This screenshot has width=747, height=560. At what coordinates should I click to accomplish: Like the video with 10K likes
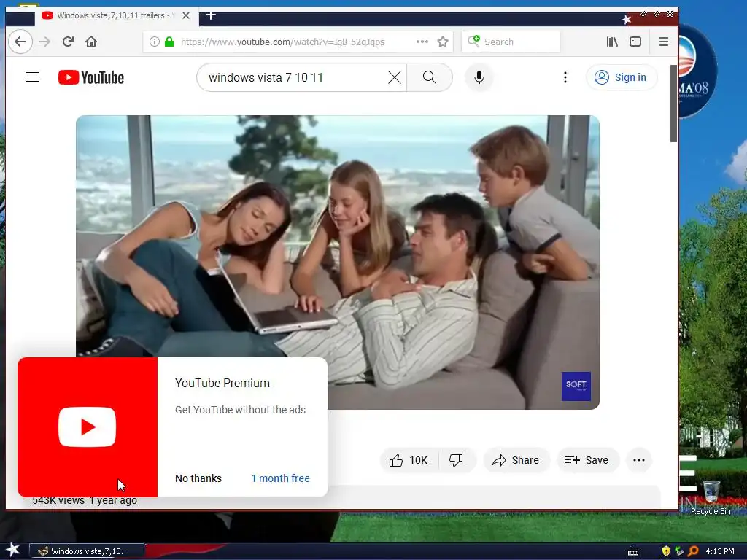tap(409, 460)
